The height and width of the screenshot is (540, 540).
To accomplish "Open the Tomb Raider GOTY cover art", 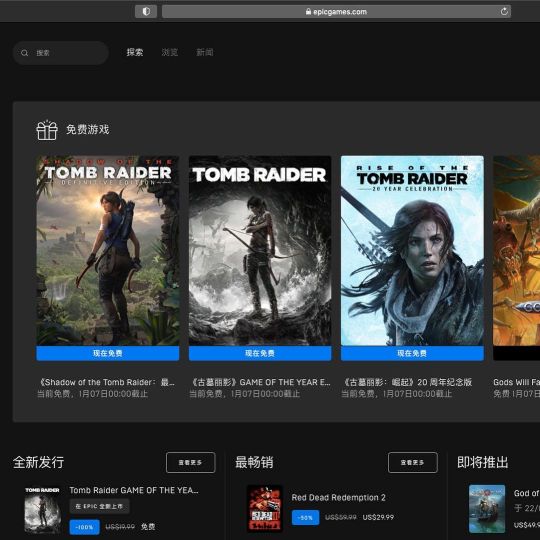I will [x=260, y=251].
